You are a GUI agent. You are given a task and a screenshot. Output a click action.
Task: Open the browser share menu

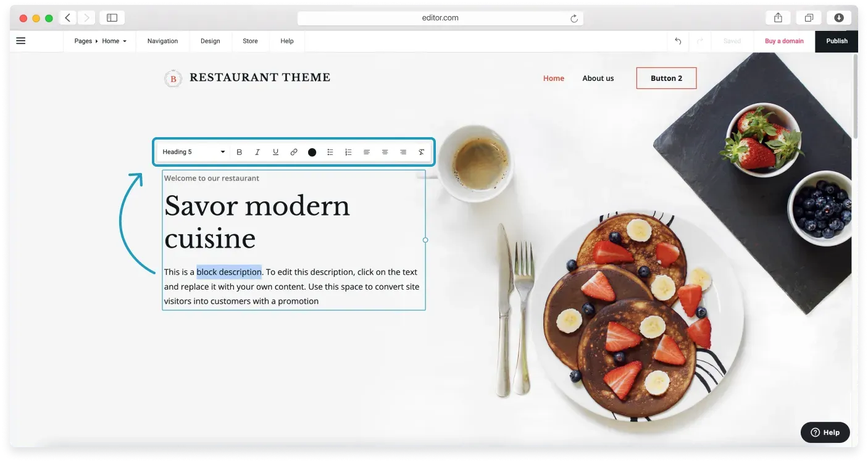pyautogui.click(x=778, y=18)
